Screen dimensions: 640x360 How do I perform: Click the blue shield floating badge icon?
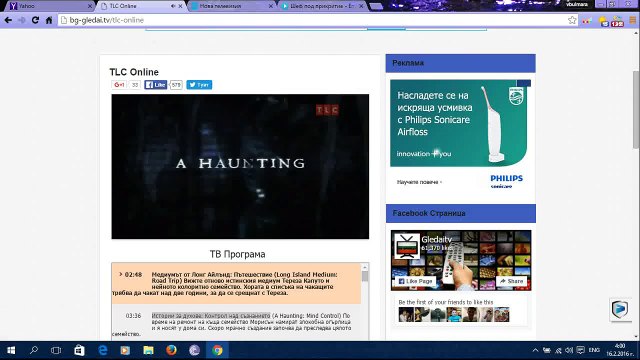(x=620, y=309)
